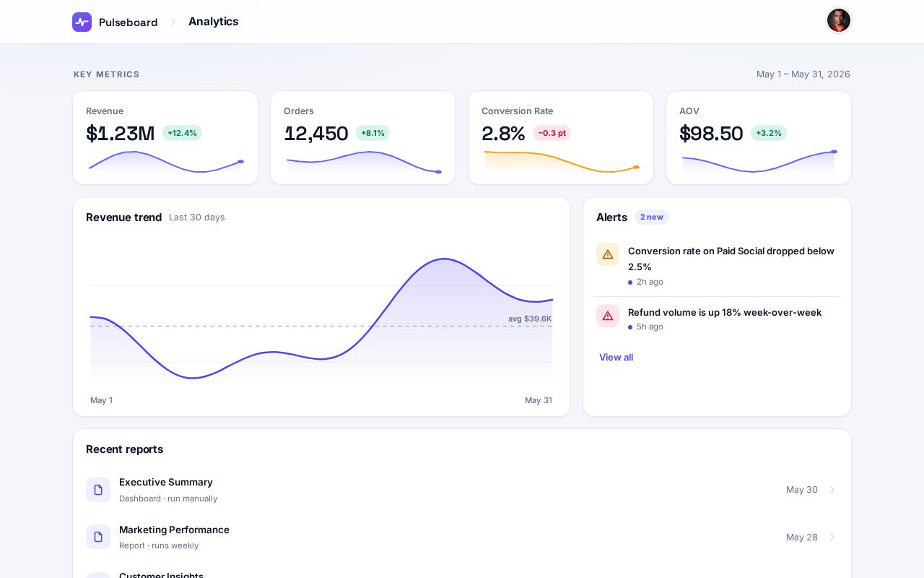Click the orange warning icon for Paid Social alert
Screen dimensions: 924x578
608,254
